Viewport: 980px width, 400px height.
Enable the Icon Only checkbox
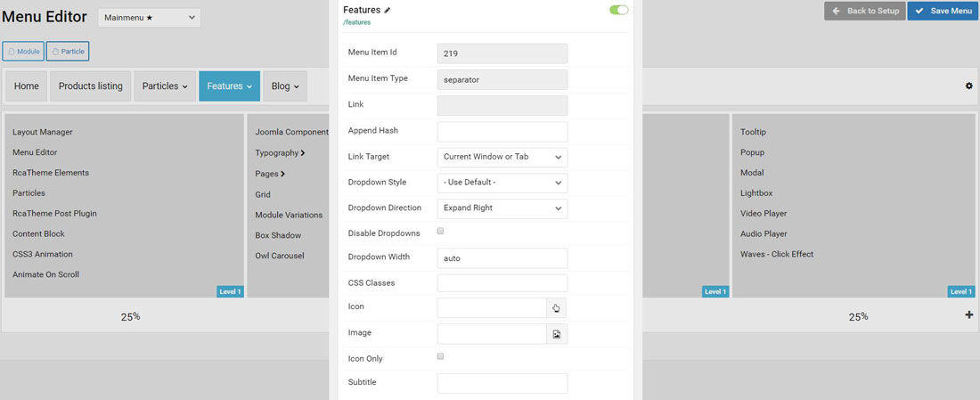pos(441,356)
